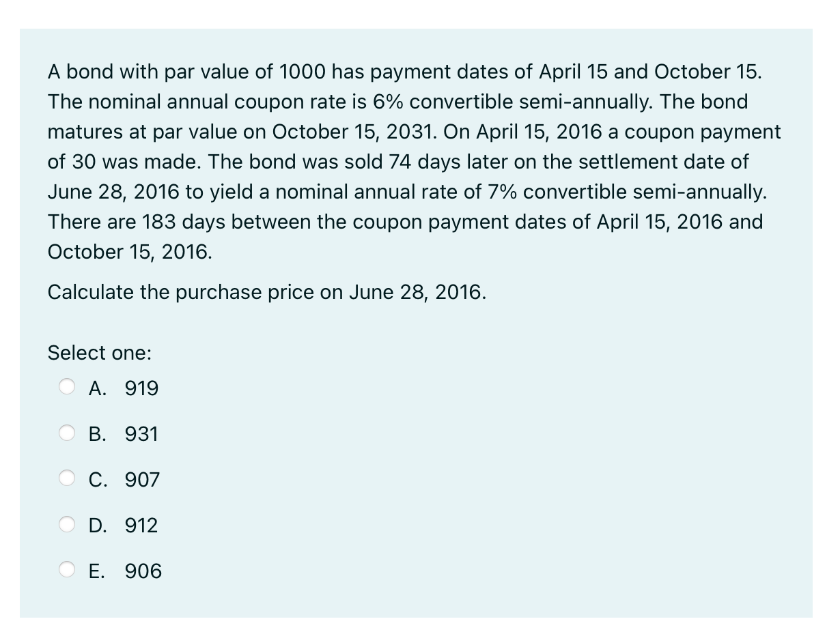Select radio button for option C
This screenshot has height=632, width=840.
[67, 478]
